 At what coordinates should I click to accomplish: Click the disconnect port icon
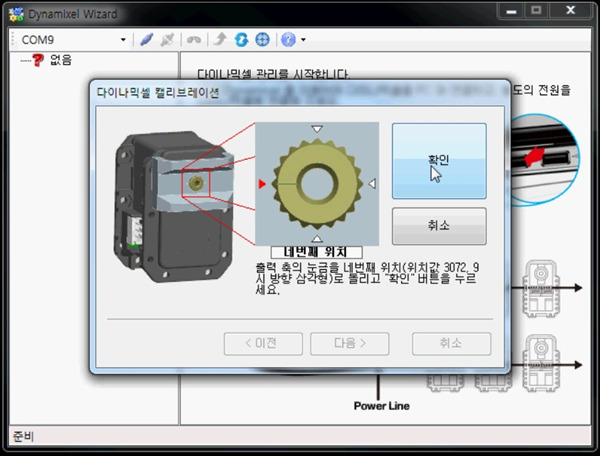pos(168,40)
